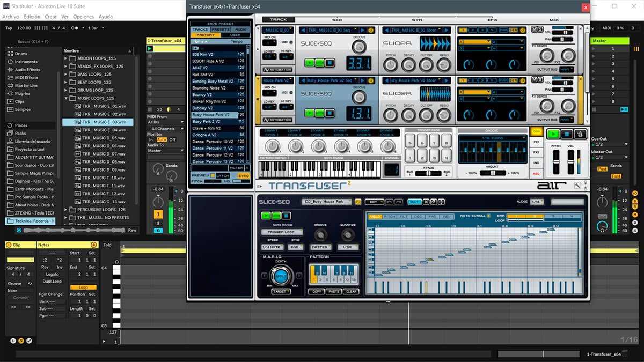Image resolution: width=644 pixels, height=362 pixels.
Task: Go to previous sequence preset on track 1
Action: pyautogui.click(x=302, y=31)
